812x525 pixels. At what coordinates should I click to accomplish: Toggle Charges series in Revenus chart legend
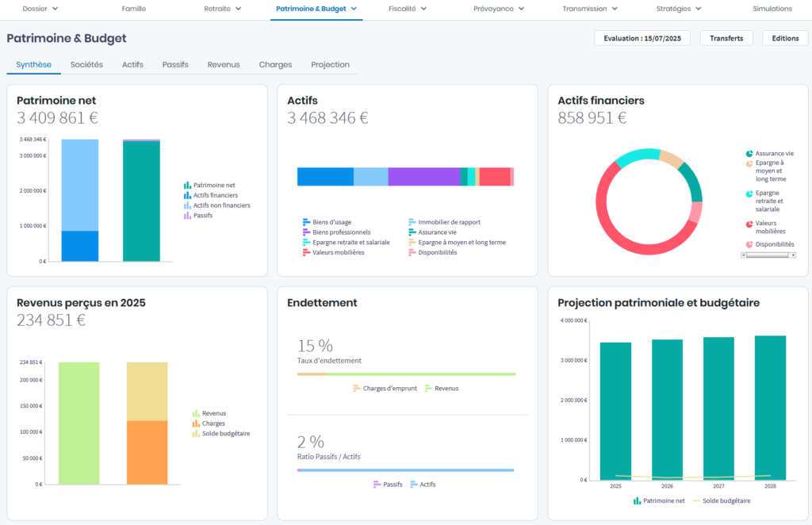click(214, 423)
